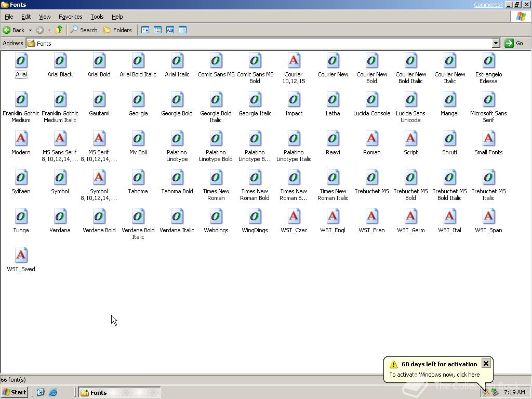Select the Courier 10,12,15 raster font
Image resolution: width=532 pixels, height=399 pixels.
(x=294, y=61)
